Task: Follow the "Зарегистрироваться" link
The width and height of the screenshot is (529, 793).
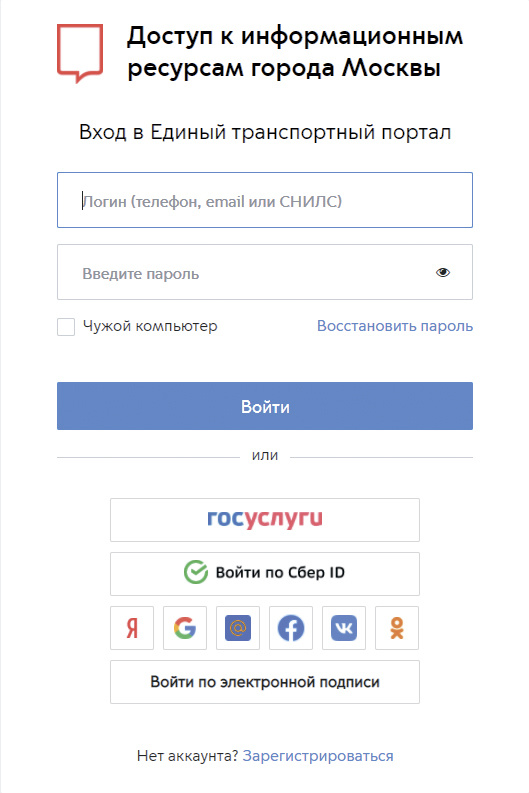Action: point(318,756)
